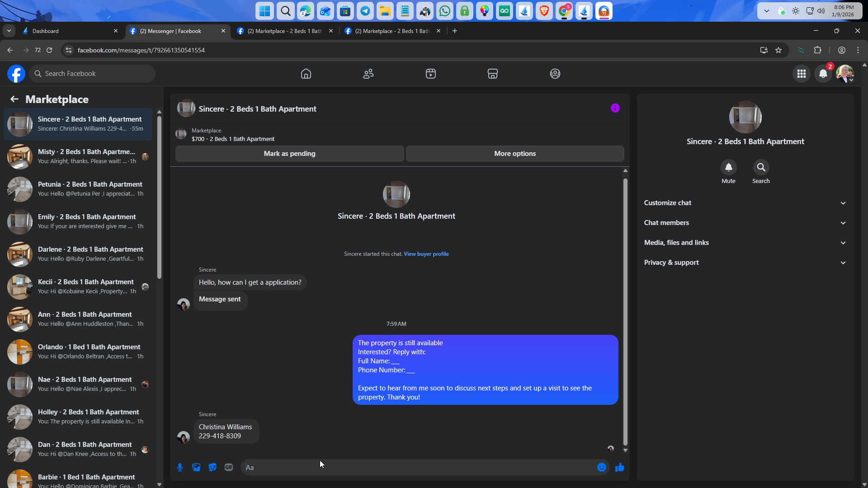The width and height of the screenshot is (868, 488).
Task: Open the GIF picker icon
Action: coord(229,467)
